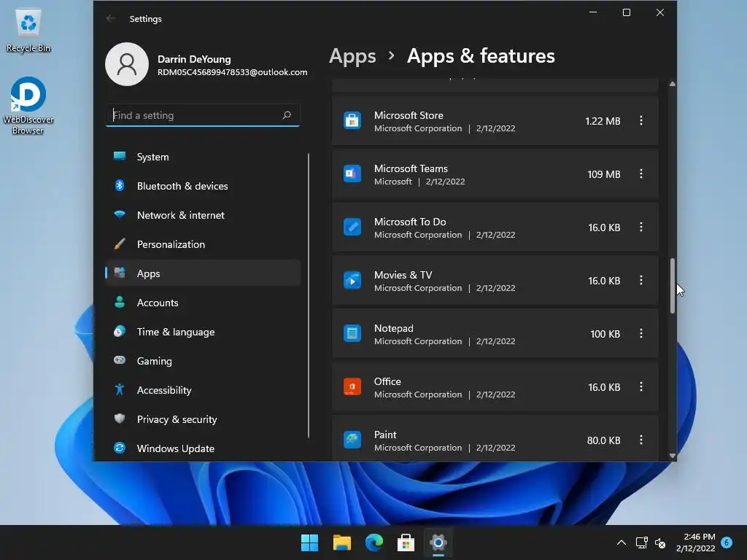Screen dimensions: 747x560
Task: Open more options for Notepad
Action: [640, 333]
